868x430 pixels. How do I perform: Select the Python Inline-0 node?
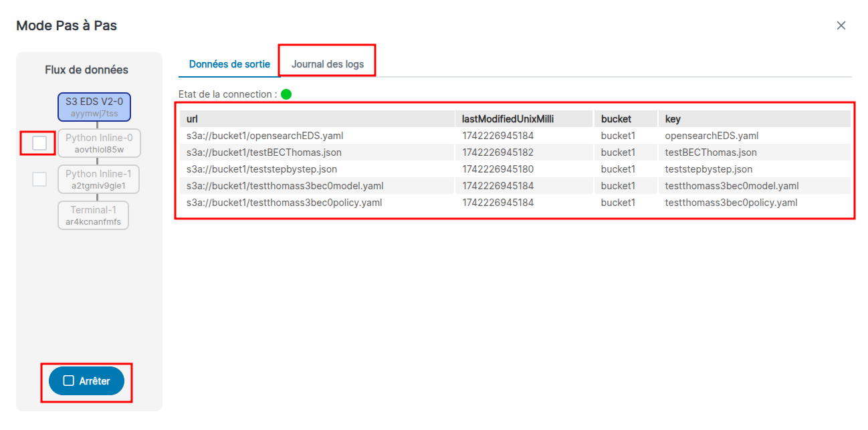coord(99,143)
